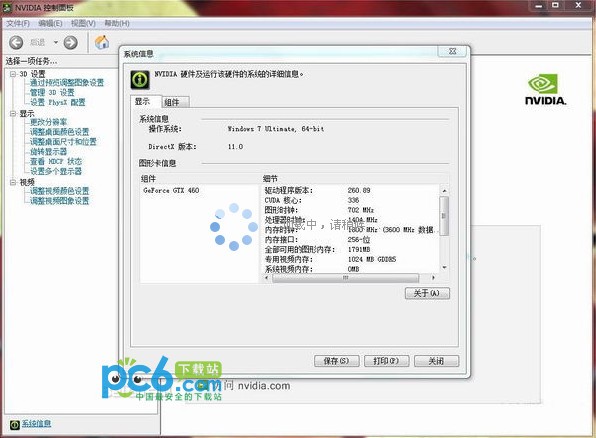Select the 驱动程序版本 row
596x438 pixels.
coord(350,190)
